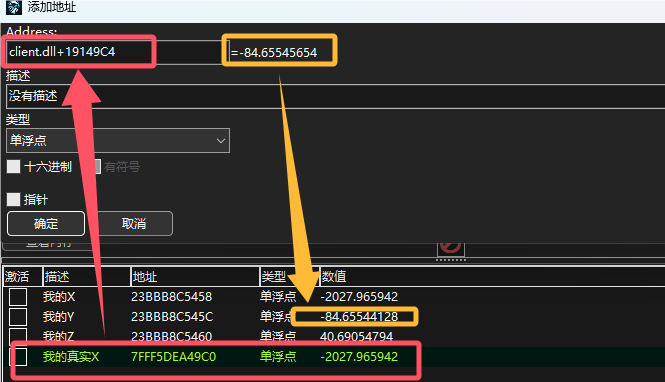Screen dimensions: 665x382
Task: Click address 7FFF5DEA49C0
Action: click(173, 357)
